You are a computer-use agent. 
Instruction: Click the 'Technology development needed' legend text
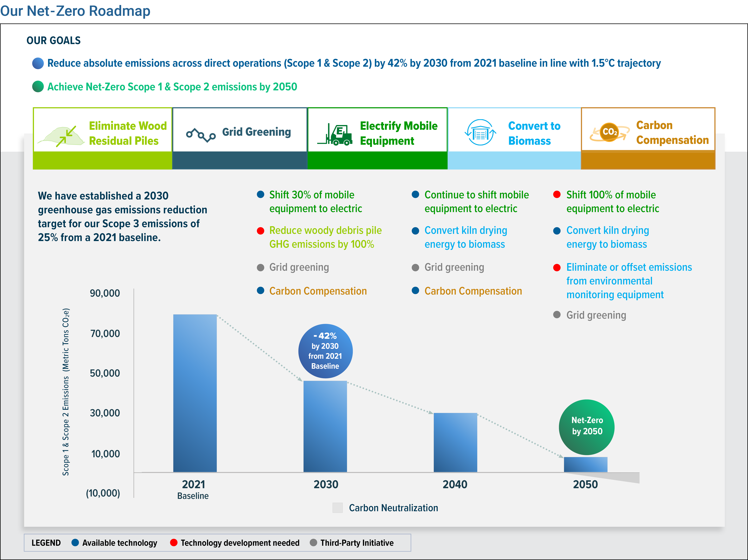pos(240,543)
